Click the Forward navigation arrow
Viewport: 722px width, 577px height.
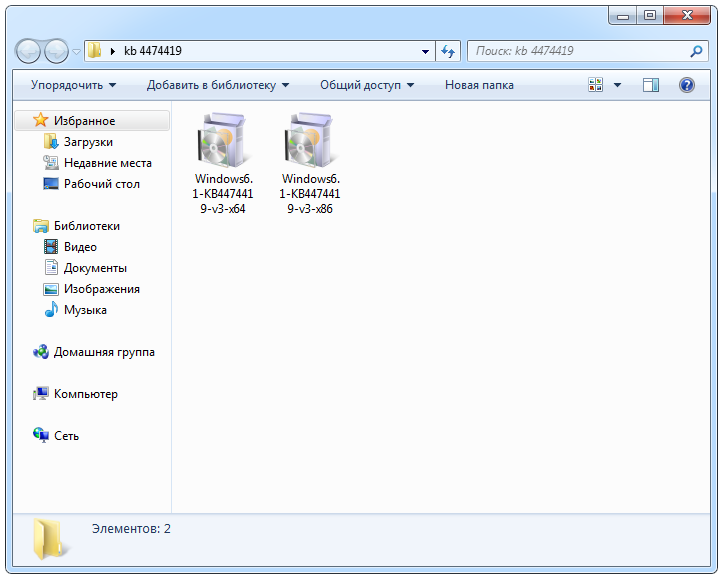click(56, 51)
